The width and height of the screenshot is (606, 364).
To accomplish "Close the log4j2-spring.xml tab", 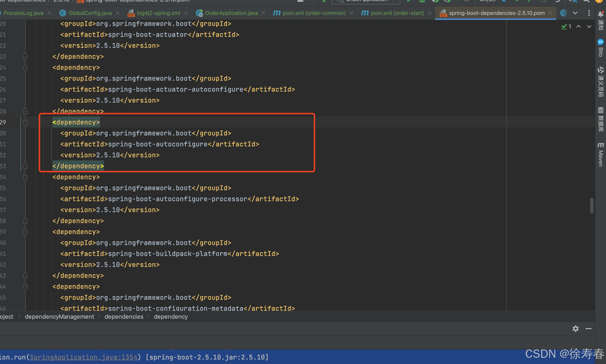I will tap(186, 13).
